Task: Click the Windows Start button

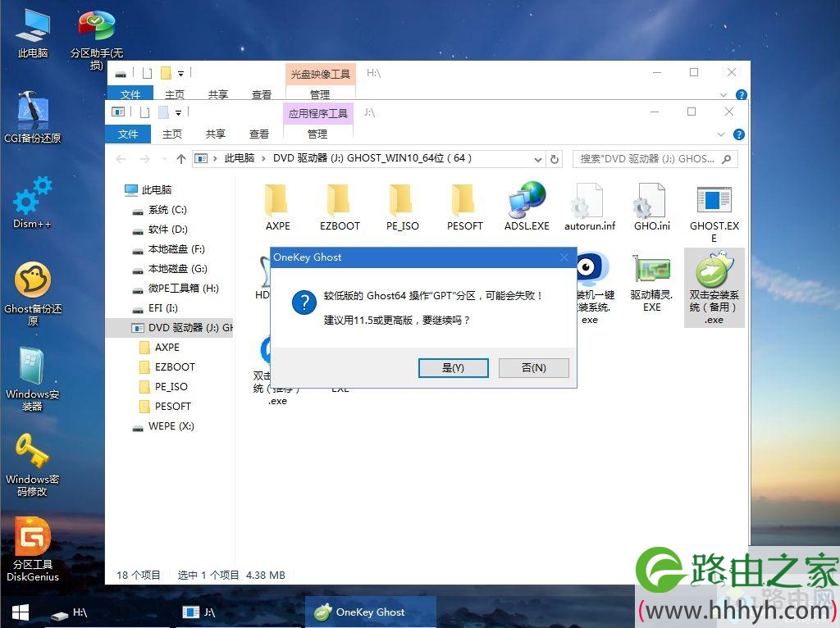Action: pos(20,612)
